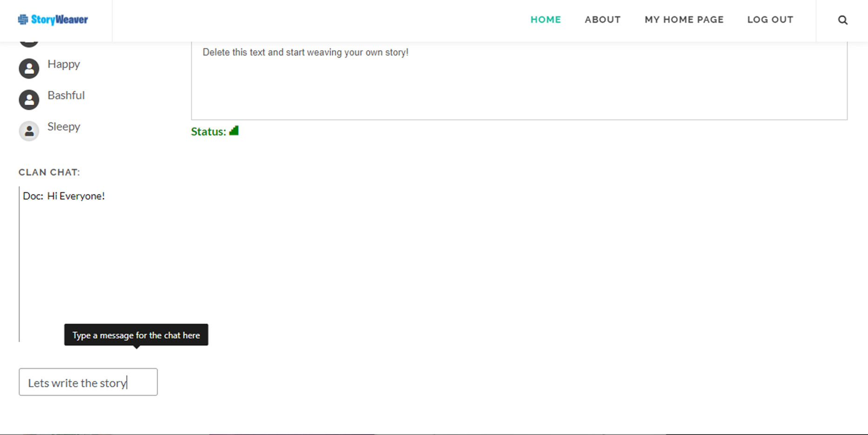The image size is (868, 435).
Task: Click the 'Doc:' sender name in chat
Action: [33, 196]
